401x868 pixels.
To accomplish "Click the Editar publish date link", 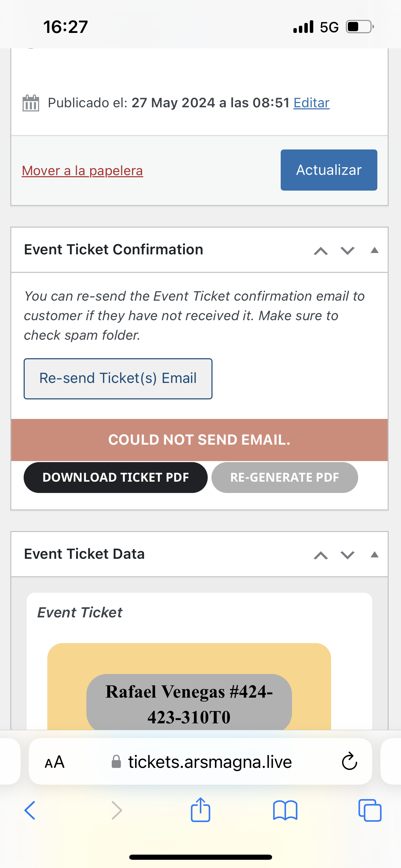I will (312, 103).
